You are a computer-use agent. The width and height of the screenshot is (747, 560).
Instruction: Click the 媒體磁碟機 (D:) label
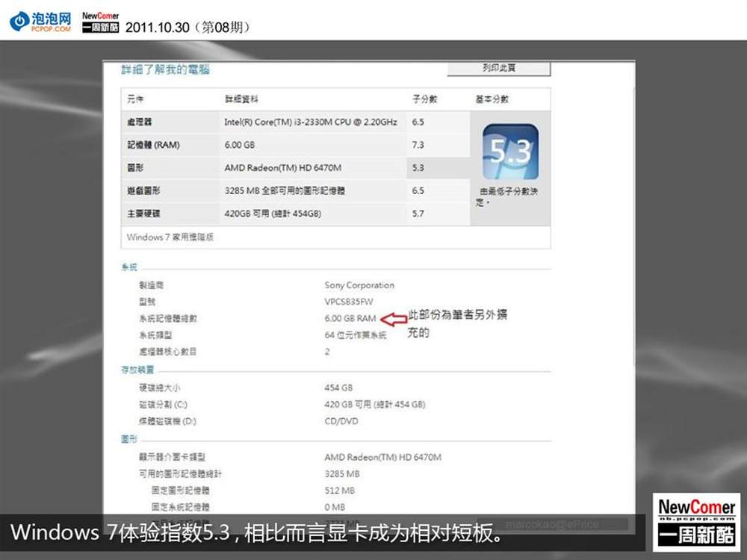pyautogui.click(x=167, y=421)
